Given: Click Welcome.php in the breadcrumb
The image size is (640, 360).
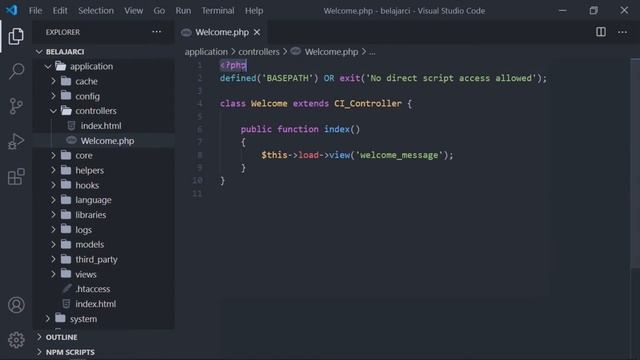Looking at the screenshot, I should coord(331,52).
